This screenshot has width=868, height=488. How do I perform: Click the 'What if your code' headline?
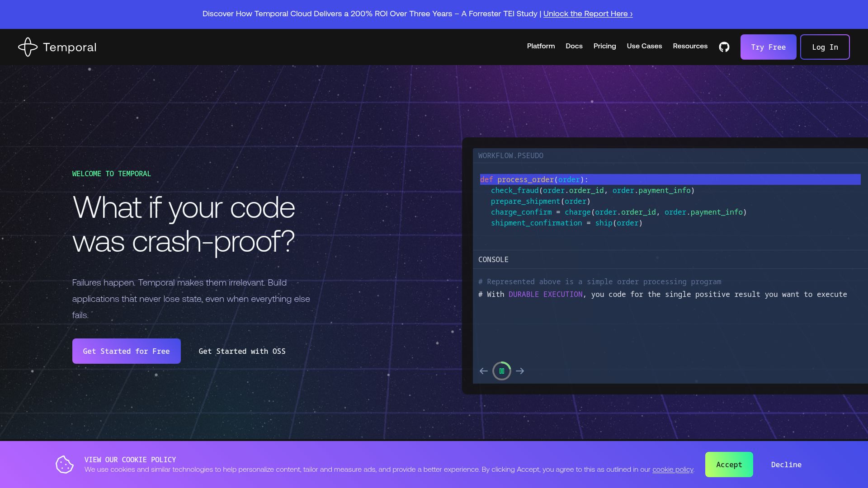point(184,225)
